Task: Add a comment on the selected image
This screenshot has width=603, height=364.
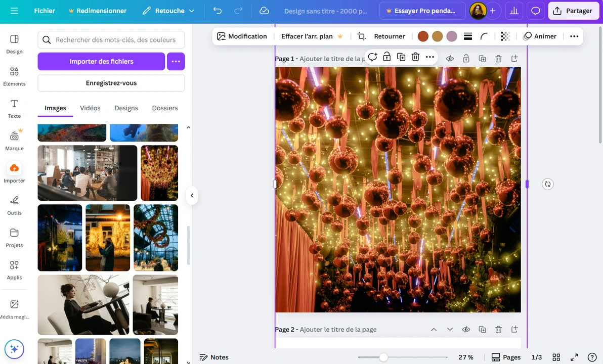Action: tap(373, 57)
